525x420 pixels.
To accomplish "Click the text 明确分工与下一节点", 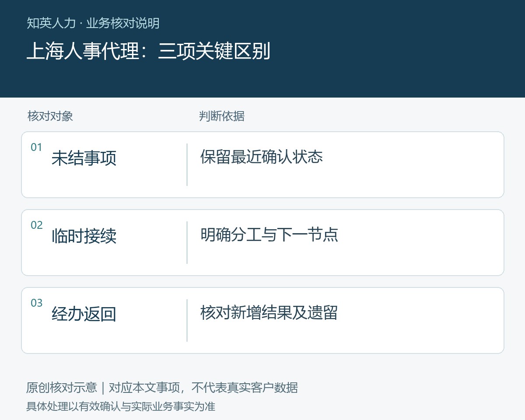I will 269,234.
